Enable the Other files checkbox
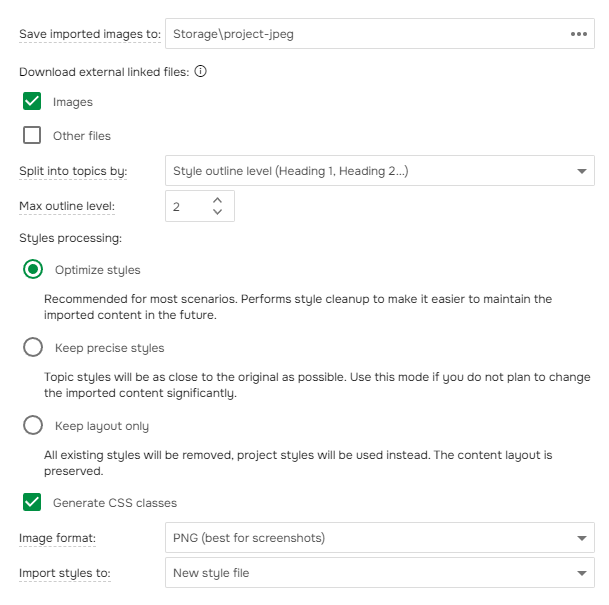This screenshot has width=609, height=605. click(32, 135)
